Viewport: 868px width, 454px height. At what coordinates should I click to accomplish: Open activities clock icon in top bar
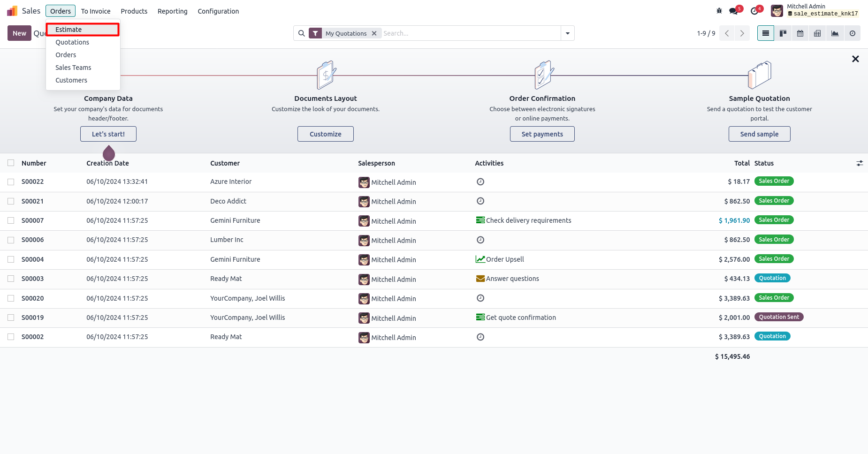pyautogui.click(x=754, y=11)
